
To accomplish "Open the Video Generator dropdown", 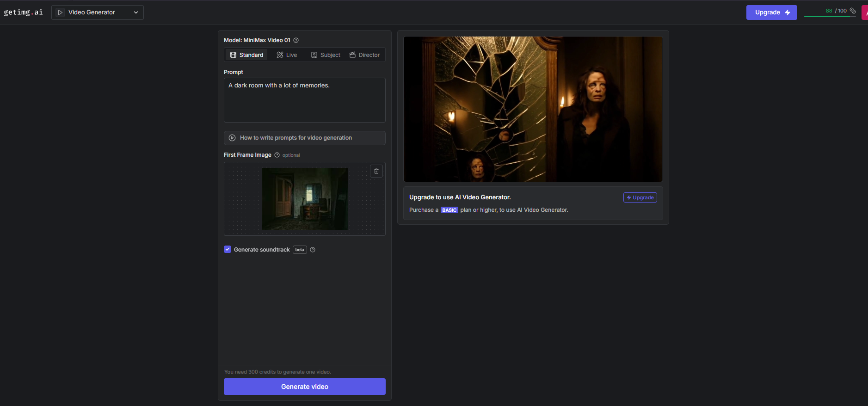I will point(98,12).
